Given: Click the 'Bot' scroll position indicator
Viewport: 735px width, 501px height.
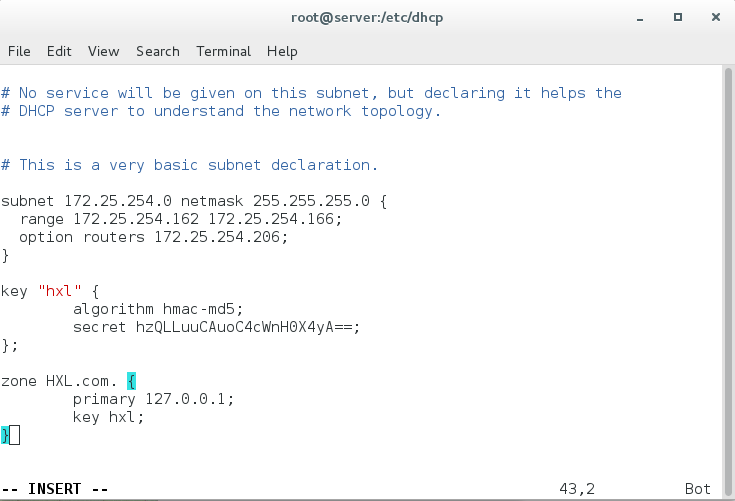Looking at the screenshot, I should 698,489.
